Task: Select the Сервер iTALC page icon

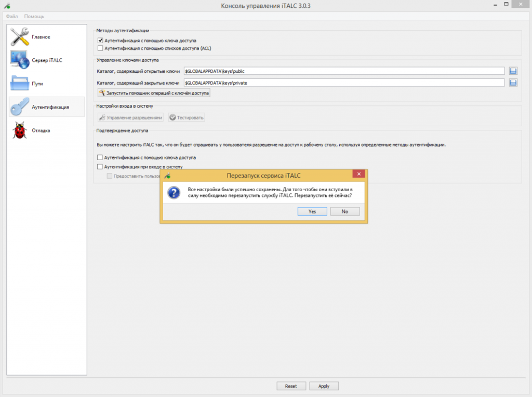Action: tap(20, 60)
